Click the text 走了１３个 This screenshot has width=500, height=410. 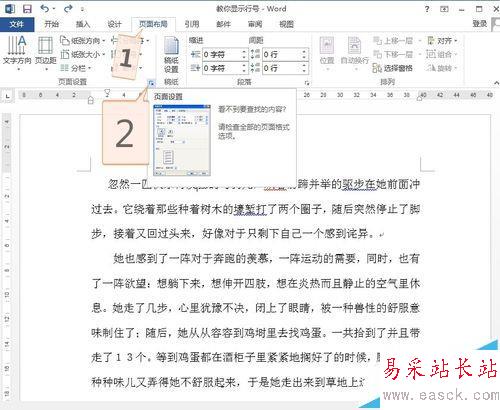coord(119,357)
